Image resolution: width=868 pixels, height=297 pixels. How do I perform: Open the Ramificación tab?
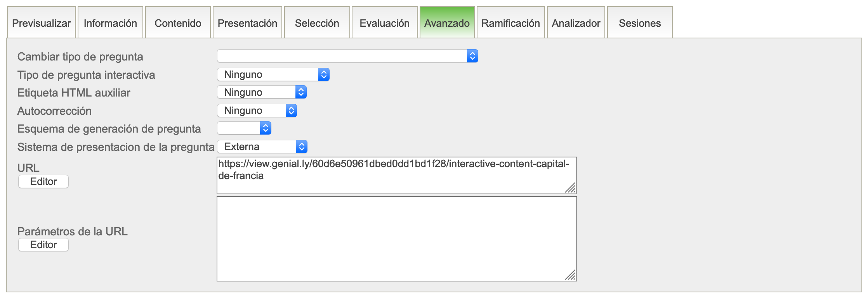point(510,23)
